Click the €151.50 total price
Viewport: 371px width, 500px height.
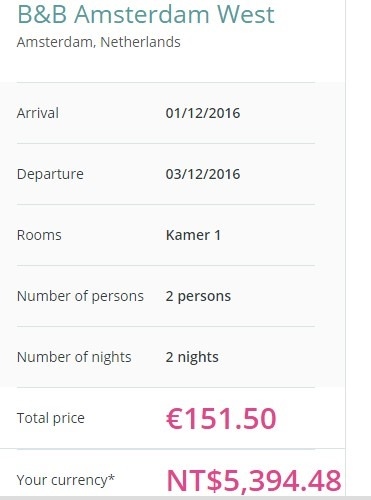221,419
